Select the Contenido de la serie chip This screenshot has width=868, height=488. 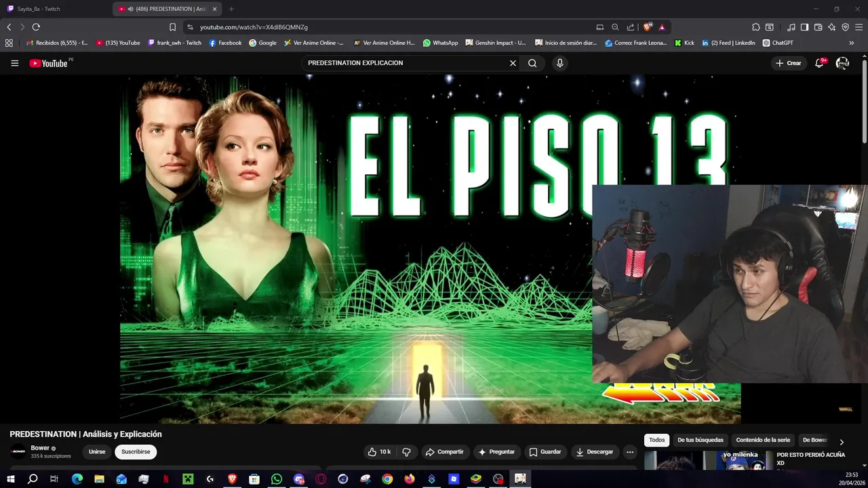pos(763,440)
